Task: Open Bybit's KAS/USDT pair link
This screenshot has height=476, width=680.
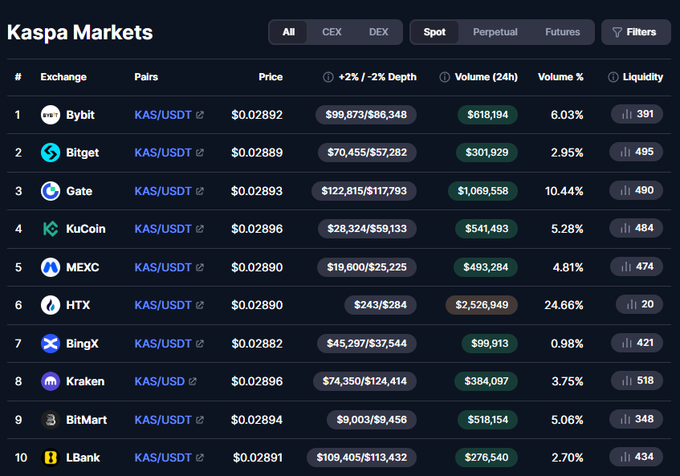Action: click(x=163, y=115)
